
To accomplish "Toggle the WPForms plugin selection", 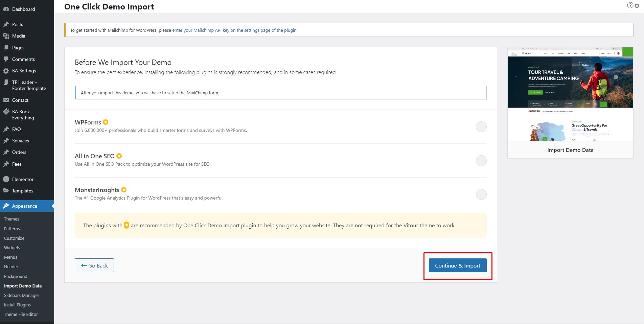I will [481, 127].
